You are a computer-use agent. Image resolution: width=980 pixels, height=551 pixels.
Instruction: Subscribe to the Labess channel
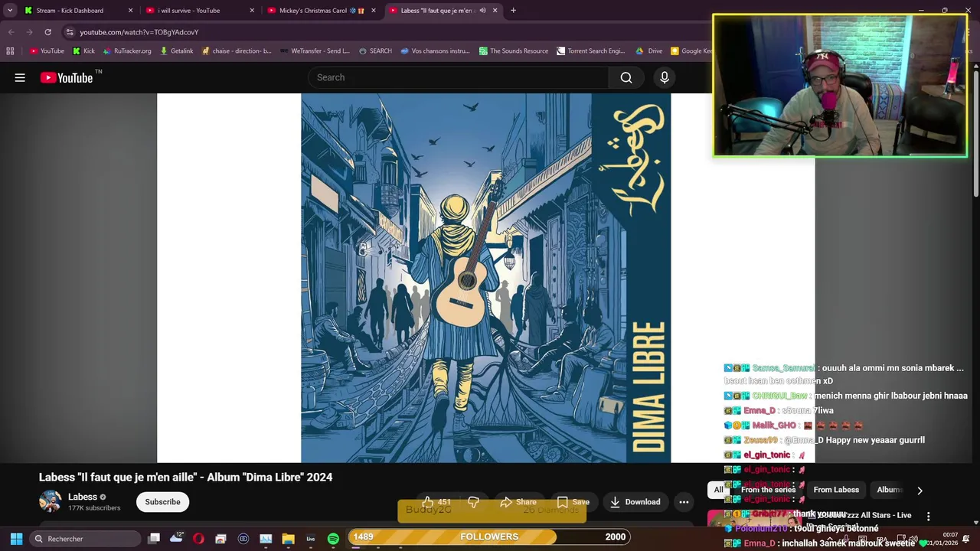click(162, 502)
